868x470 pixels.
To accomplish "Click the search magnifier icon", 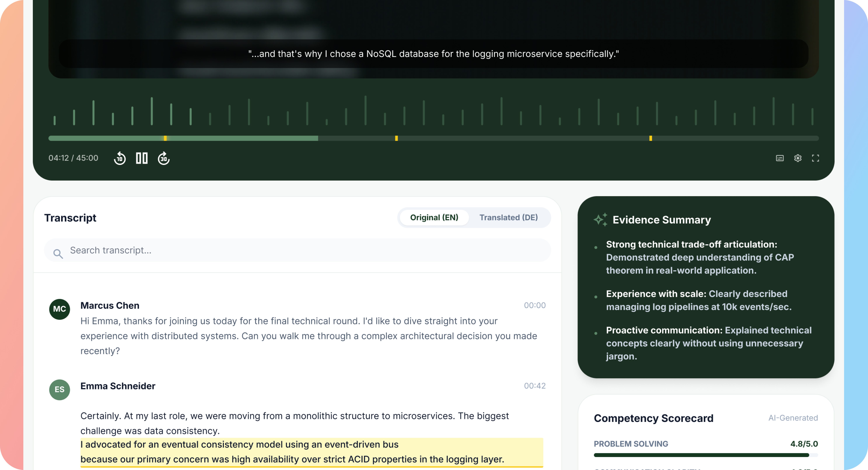I will (58, 253).
